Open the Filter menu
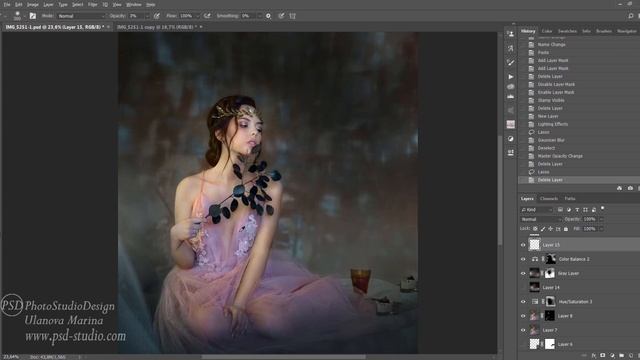Image resolution: width=640 pixels, height=360 pixels. [93, 4]
